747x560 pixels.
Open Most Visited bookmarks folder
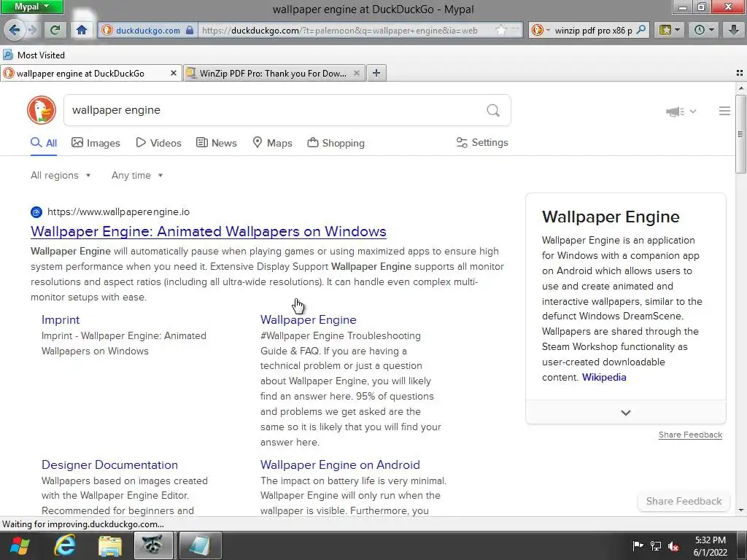click(x=34, y=55)
